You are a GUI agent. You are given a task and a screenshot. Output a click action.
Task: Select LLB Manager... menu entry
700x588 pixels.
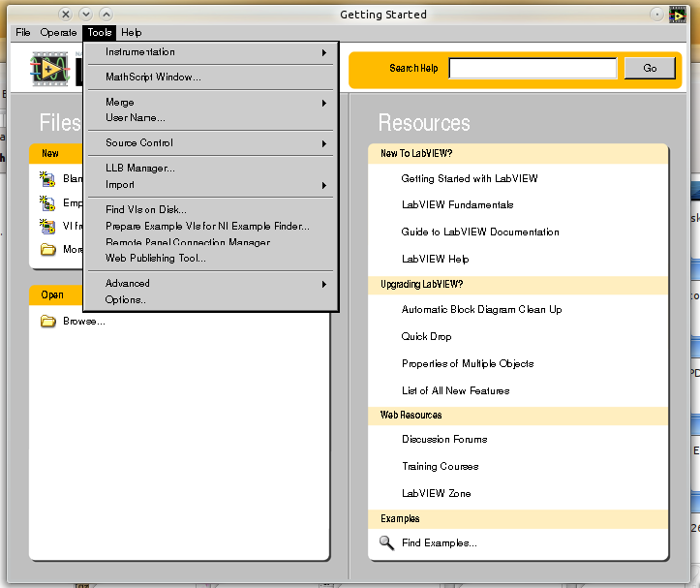[x=210, y=168]
